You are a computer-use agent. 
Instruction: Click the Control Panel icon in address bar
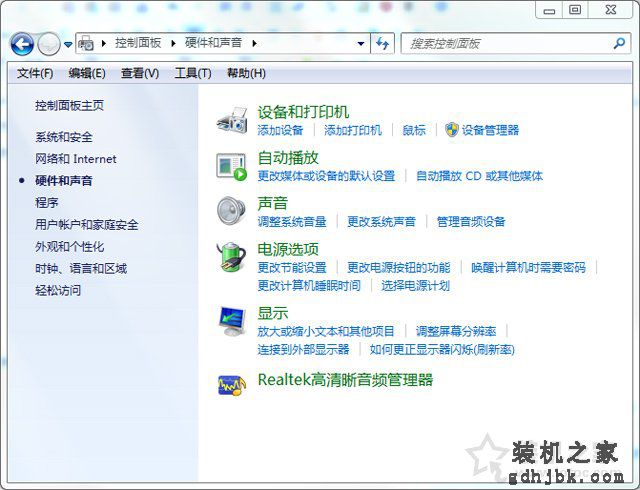tap(87, 43)
